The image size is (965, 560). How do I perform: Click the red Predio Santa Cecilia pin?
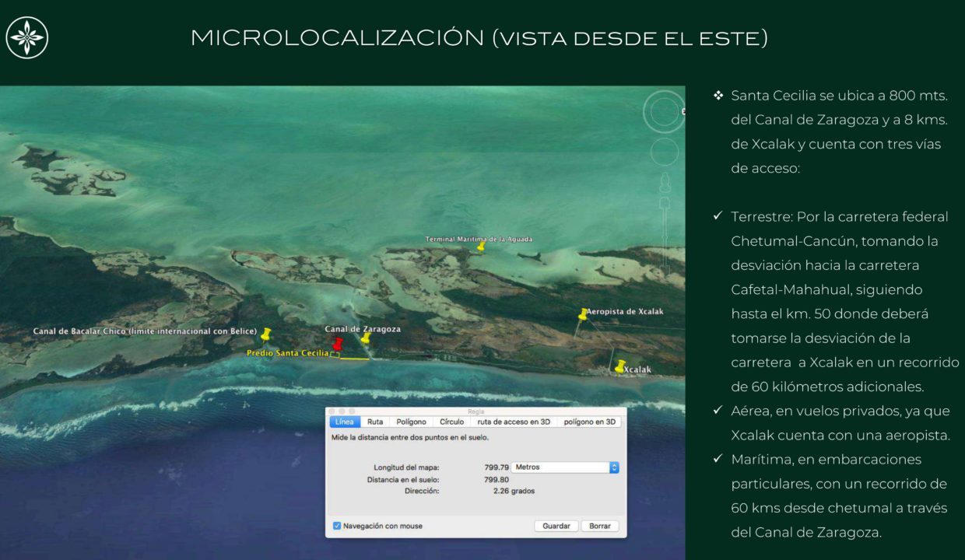click(337, 345)
